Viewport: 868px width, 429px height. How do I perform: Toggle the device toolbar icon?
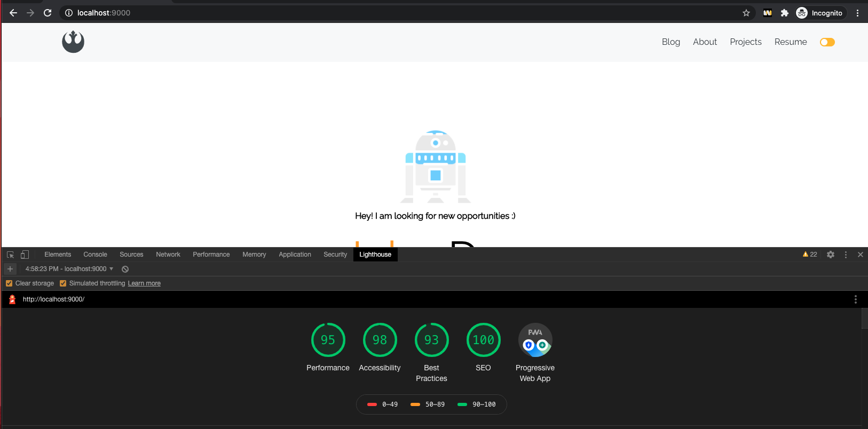click(x=25, y=255)
